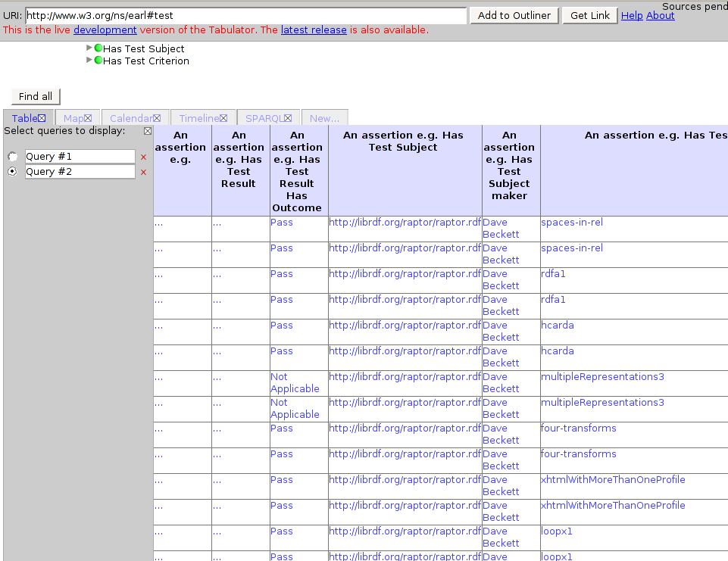
Task: Close the Timeline tab with its x icon
Action: [x=223, y=118]
